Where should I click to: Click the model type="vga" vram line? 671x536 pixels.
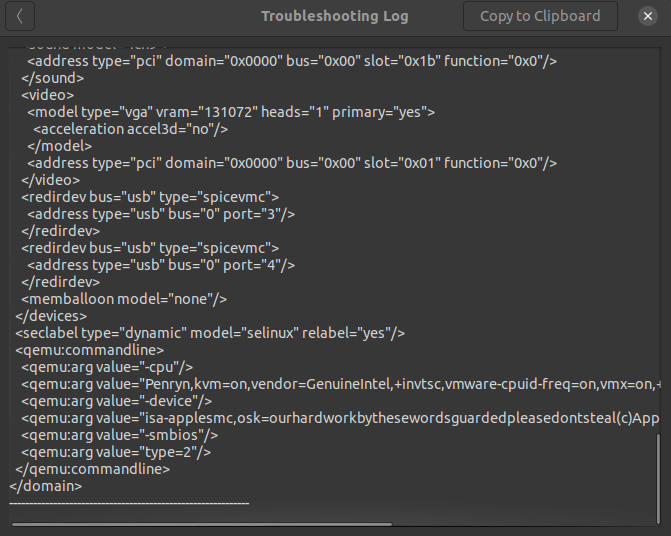click(231, 112)
